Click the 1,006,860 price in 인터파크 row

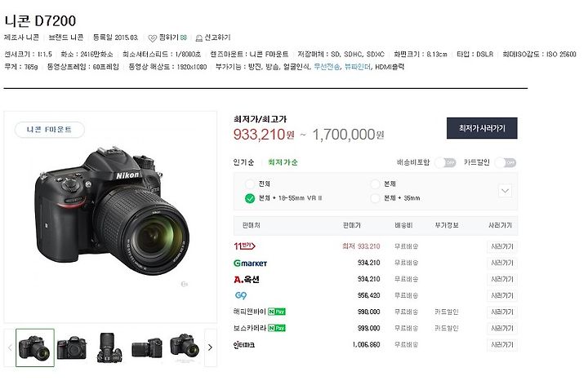366,345
